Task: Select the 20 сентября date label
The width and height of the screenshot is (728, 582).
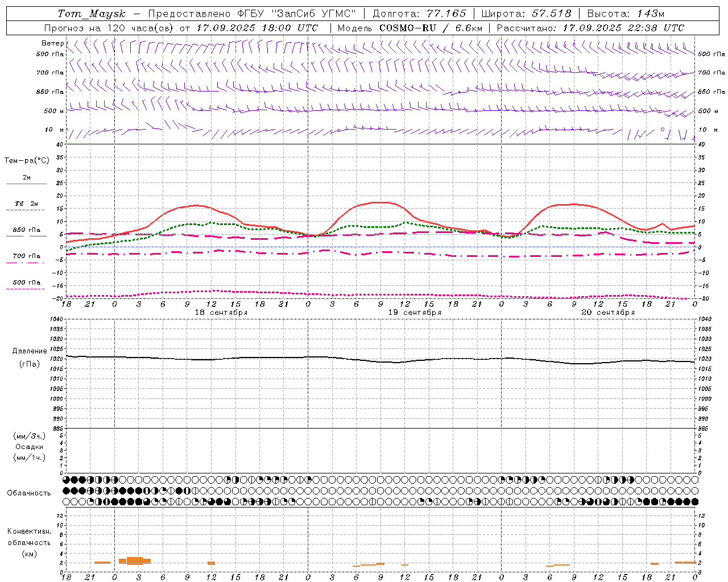Action: [608, 313]
